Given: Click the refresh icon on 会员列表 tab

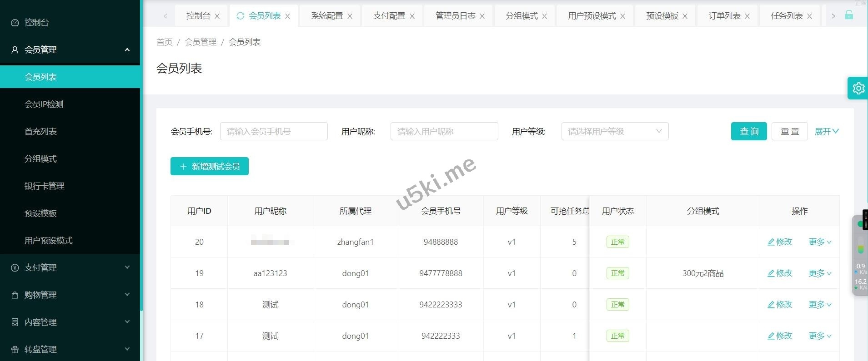Looking at the screenshot, I should [241, 16].
